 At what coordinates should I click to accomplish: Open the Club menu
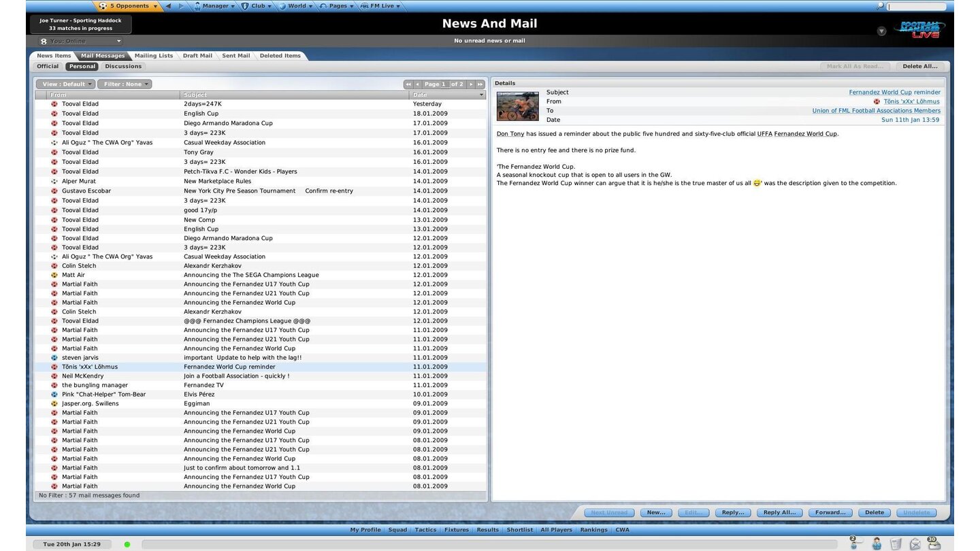click(257, 6)
